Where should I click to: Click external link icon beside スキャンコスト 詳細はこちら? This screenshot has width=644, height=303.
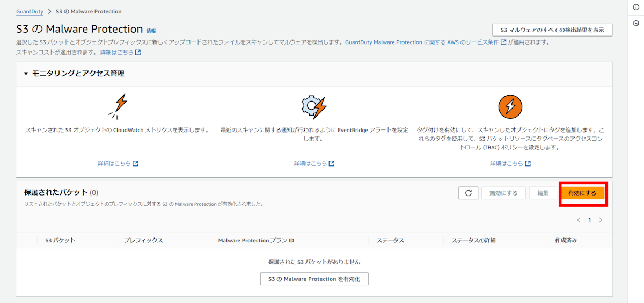point(138,53)
